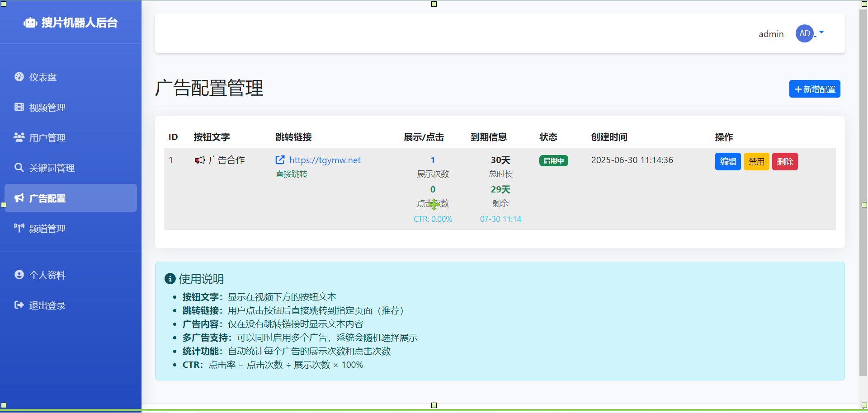Click the info icon in usage instructions
The image size is (868, 413).
(170, 279)
